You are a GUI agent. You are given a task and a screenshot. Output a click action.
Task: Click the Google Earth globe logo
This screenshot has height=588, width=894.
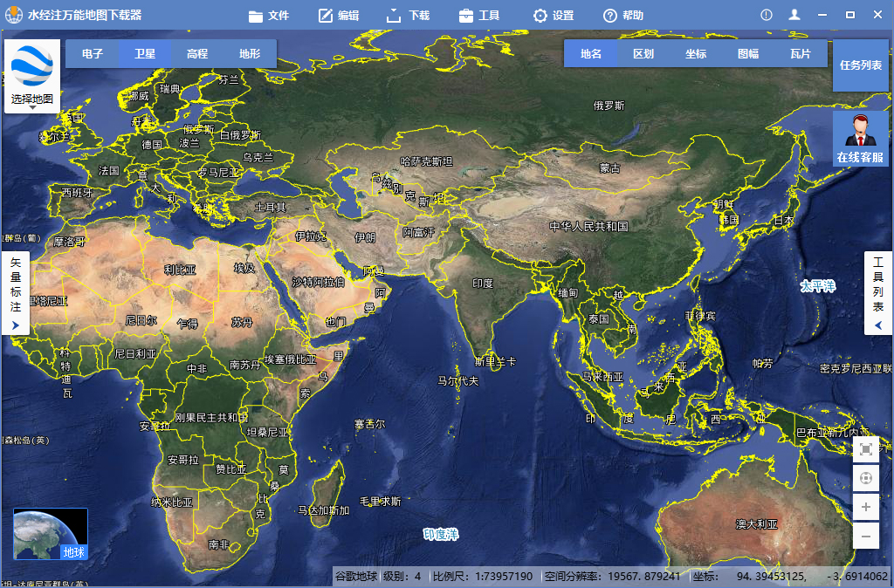(x=32, y=66)
